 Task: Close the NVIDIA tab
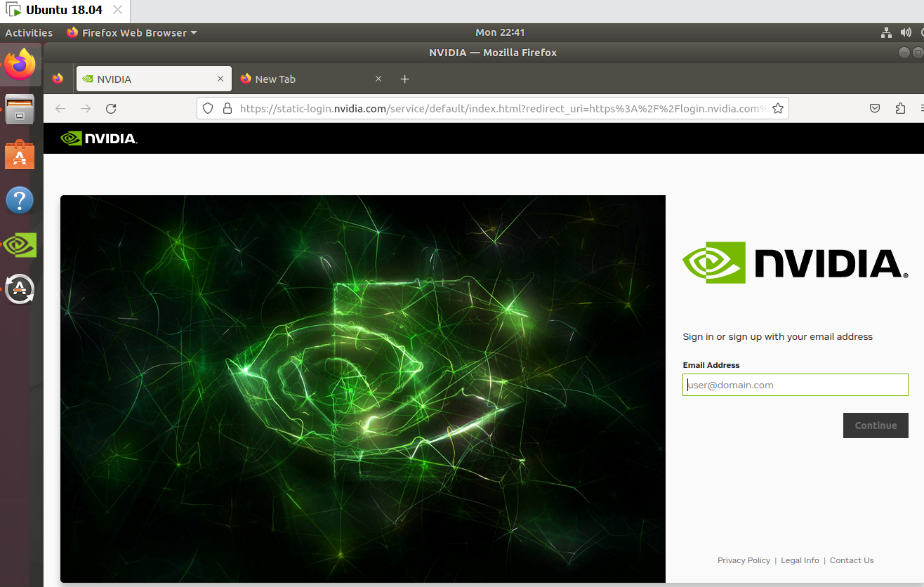tap(220, 79)
